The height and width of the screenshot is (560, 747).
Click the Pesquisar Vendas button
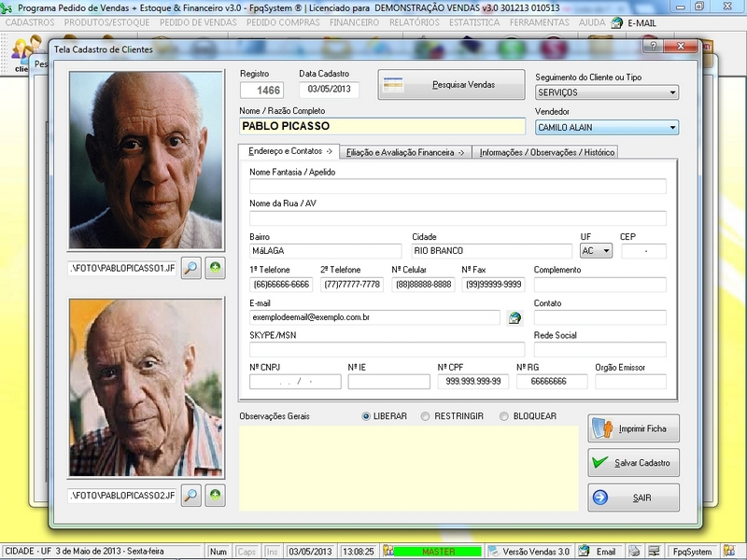pyautogui.click(x=450, y=85)
